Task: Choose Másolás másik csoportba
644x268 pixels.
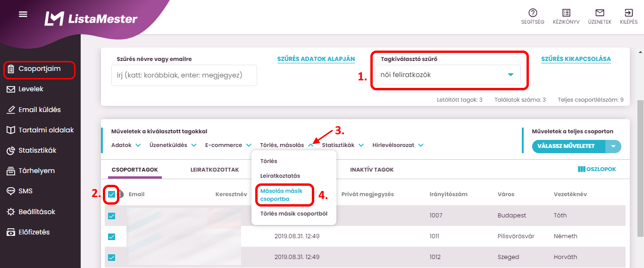Action: click(282, 195)
